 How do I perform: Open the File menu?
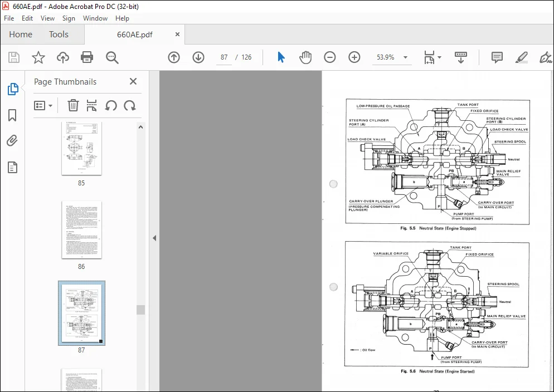[x=9, y=18]
